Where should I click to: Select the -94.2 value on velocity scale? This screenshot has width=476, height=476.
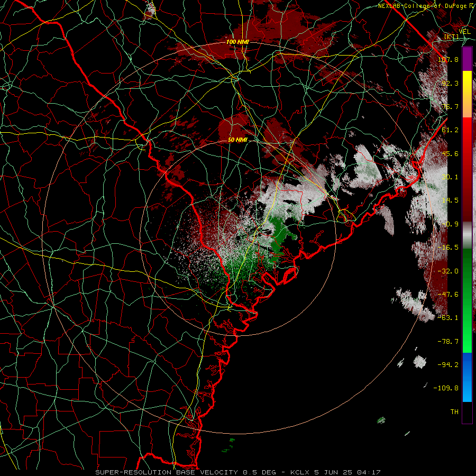point(448,365)
